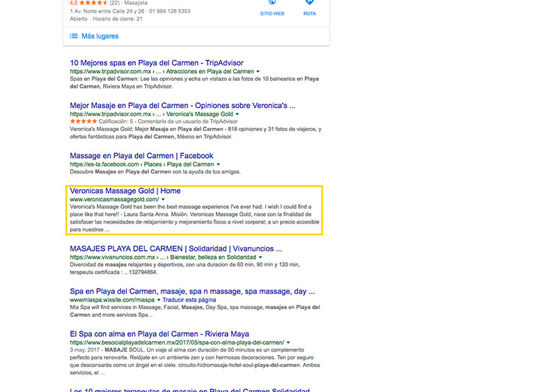Expand dropdown arrow next to Atracciones en Playa del Carmen
557x392 pixels.
258,72
